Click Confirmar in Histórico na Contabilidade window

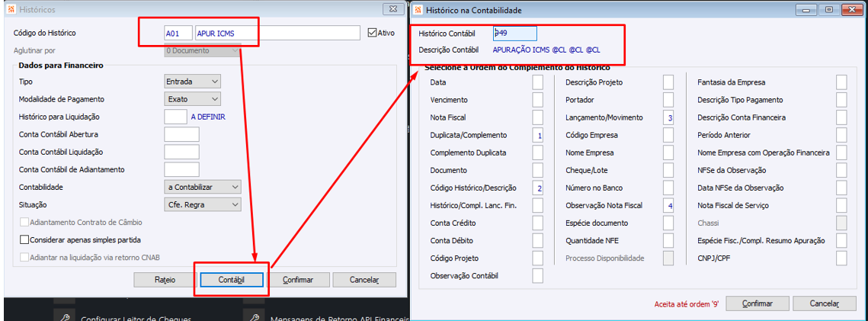[757, 303]
